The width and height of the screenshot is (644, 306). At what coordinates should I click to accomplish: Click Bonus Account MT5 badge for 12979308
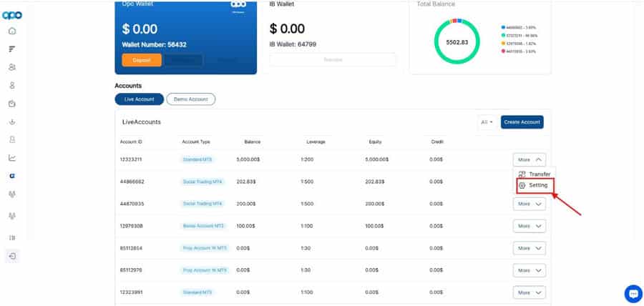tap(204, 226)
